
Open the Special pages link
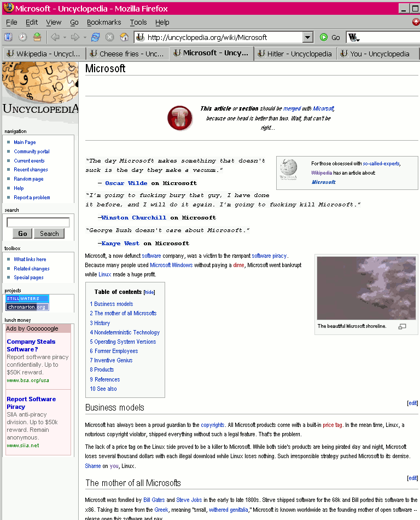(28, 278)
